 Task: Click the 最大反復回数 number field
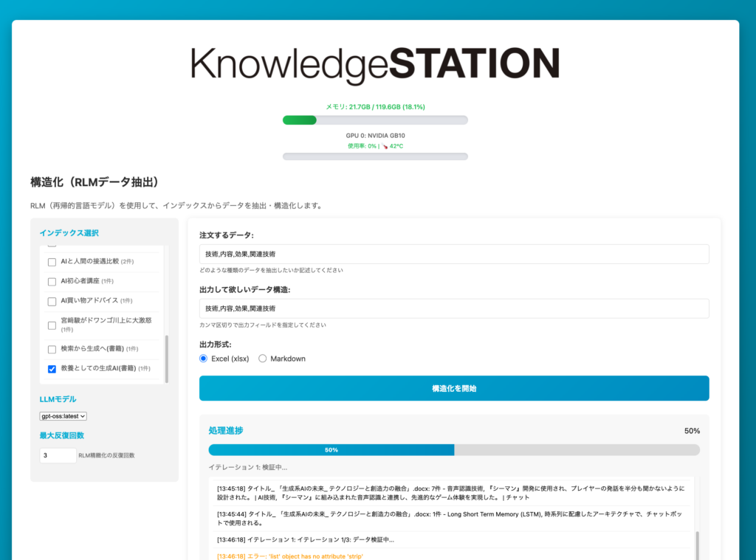tap(58, 456)
